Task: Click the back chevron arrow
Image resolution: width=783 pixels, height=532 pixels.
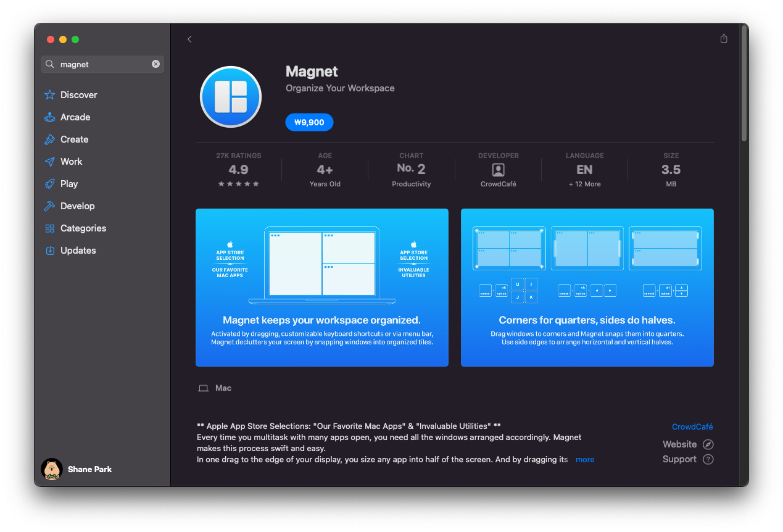Action: pyautogui.click(x=189, y=39)
